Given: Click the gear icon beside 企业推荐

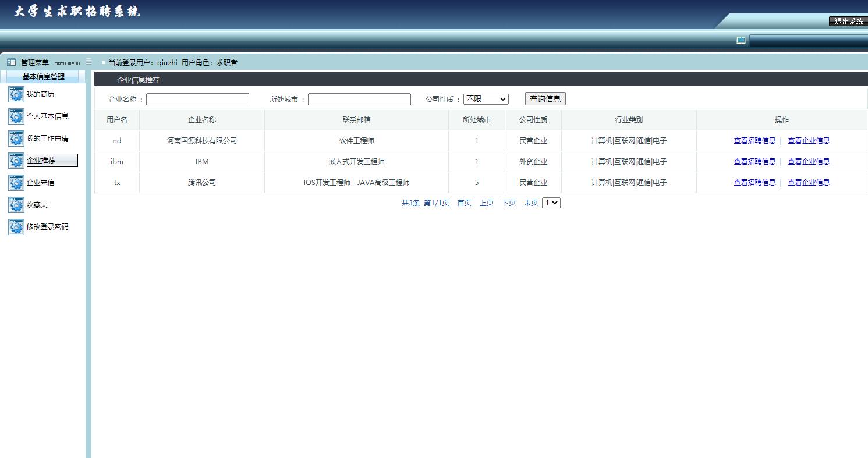Looking at the screenshot, I should [x=16, y=160].
